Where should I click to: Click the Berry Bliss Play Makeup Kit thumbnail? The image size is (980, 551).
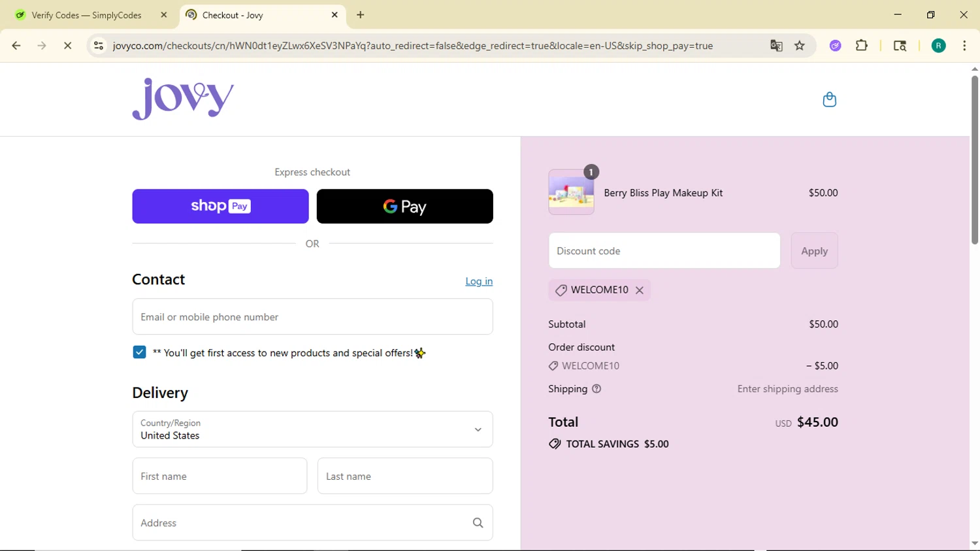click(571, 192)
